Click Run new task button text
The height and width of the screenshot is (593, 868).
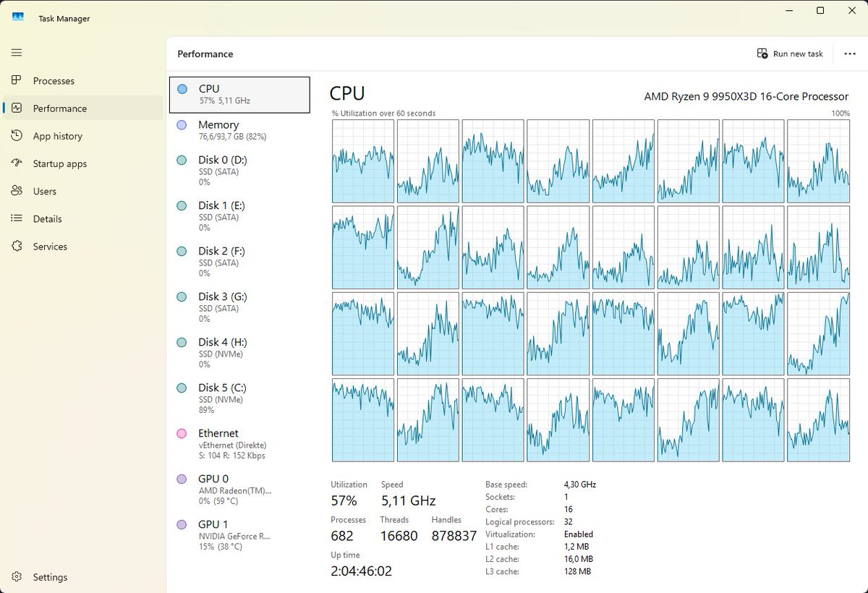[798, 54]
